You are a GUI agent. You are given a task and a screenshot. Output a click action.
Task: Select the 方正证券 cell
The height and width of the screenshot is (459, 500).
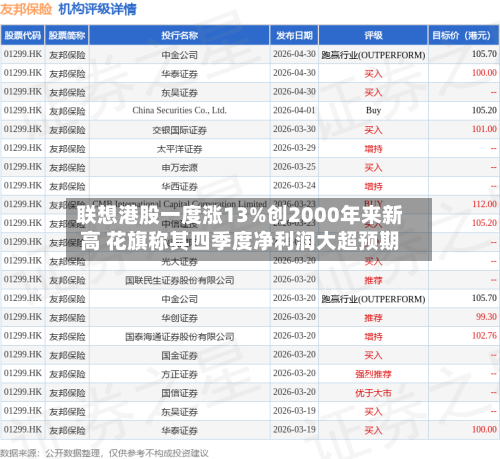[x=179, y=374]
